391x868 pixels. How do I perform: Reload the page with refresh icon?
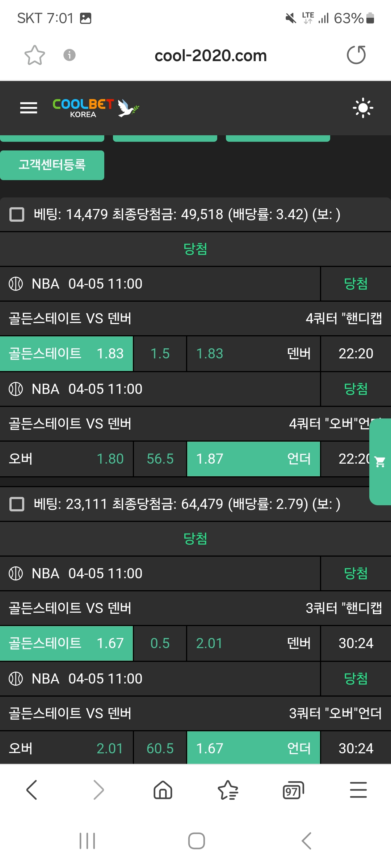click(356, 55)
